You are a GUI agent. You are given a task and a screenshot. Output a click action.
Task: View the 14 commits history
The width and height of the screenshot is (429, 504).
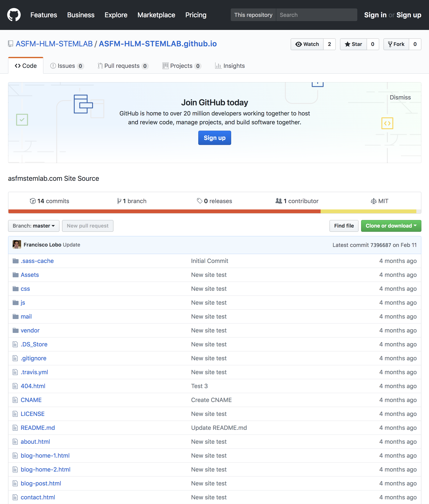[x=49, y=201]
